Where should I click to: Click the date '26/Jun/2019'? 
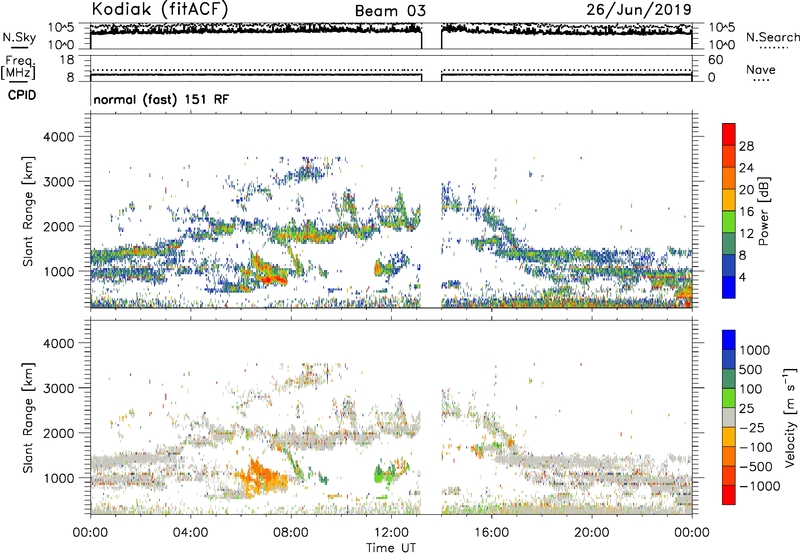(638, 10)
